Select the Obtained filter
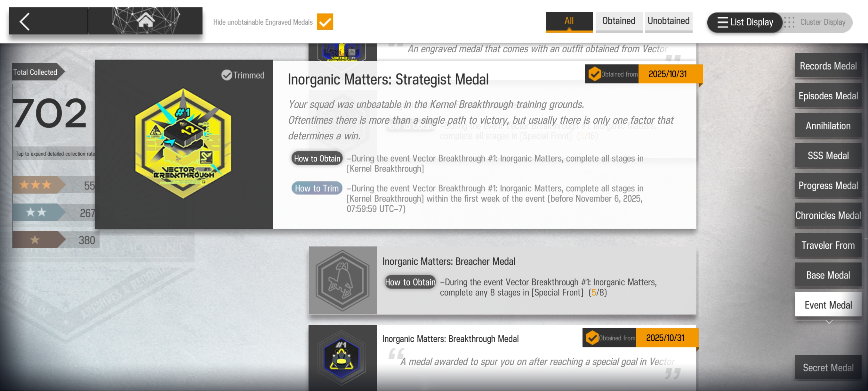This screenshot has width=868, height=391. click(x=618, y=21)
